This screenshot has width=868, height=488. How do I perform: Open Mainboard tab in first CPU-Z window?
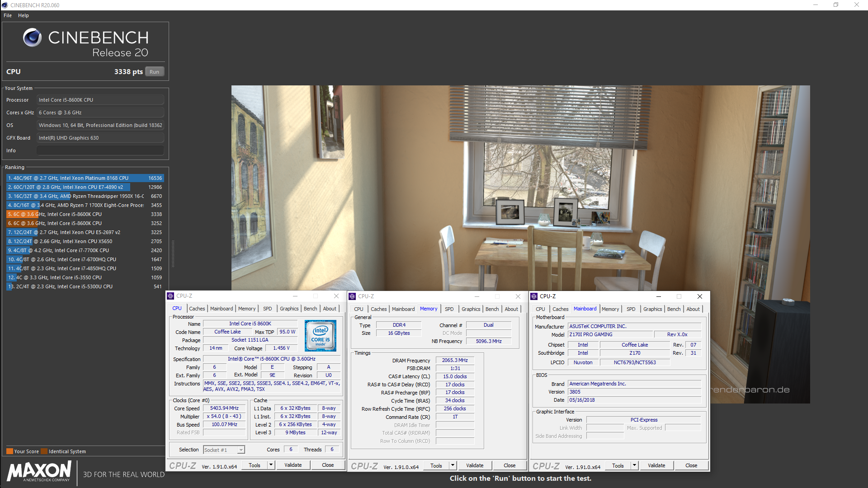(x=222, y=309)
